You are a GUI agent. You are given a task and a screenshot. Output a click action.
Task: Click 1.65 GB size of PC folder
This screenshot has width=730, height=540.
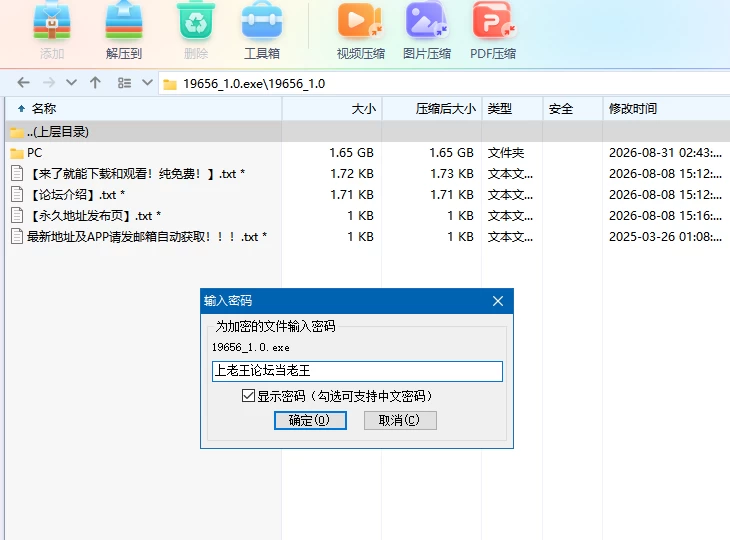351,153
